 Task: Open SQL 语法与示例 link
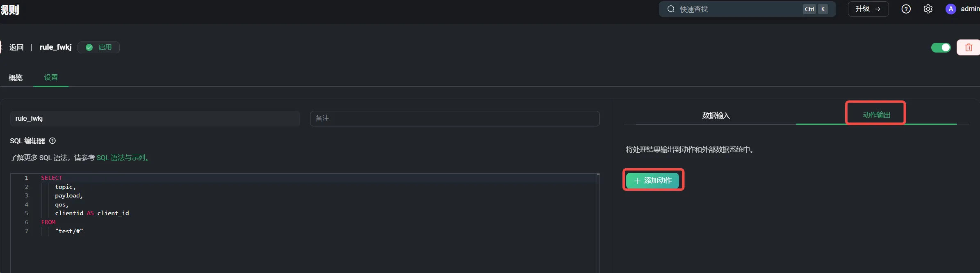tap(123, 158)
